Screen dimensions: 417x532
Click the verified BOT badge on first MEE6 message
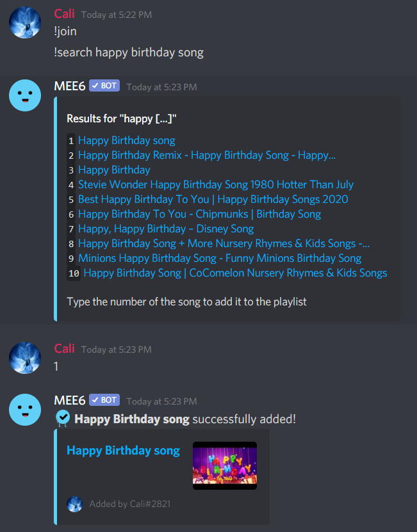(x=104, y=86)
